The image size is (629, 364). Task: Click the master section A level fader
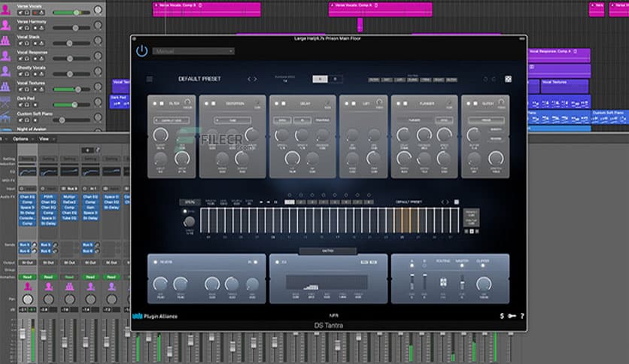(412, 282)
